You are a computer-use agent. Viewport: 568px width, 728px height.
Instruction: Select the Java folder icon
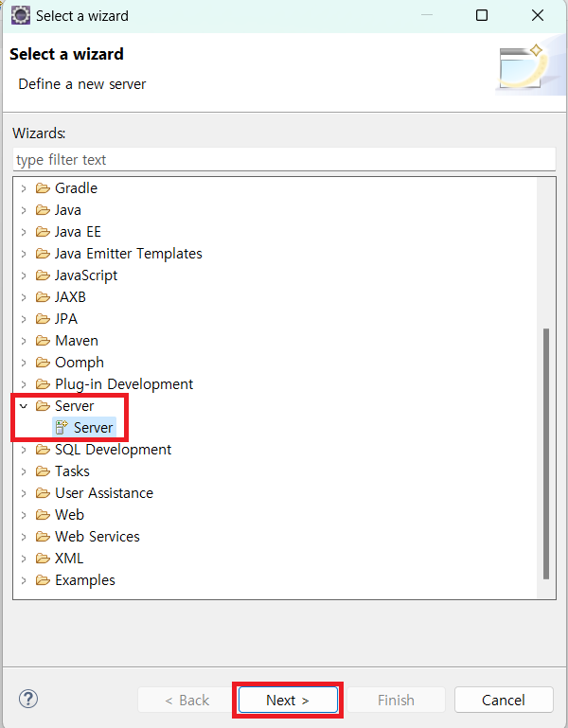point(43,210)
